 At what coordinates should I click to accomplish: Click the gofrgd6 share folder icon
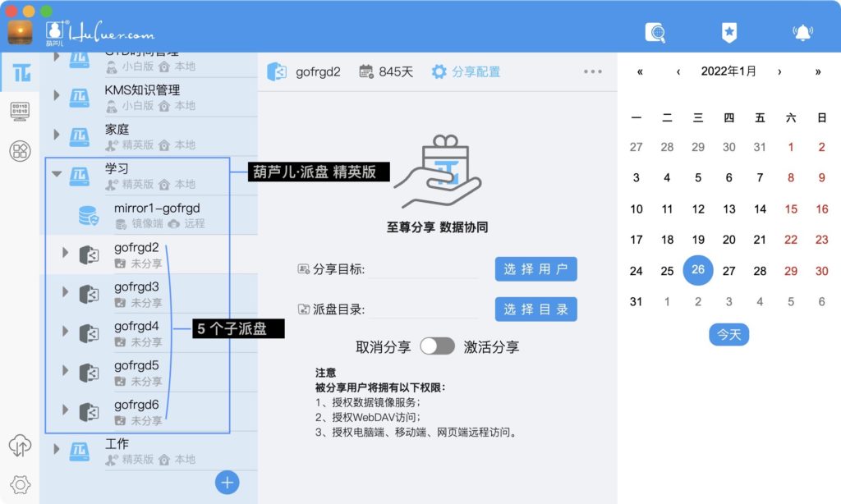pos(89,411)
